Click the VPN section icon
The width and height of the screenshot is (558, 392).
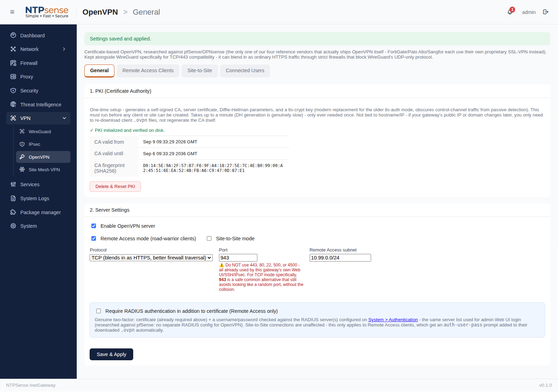tap(13, 118)
